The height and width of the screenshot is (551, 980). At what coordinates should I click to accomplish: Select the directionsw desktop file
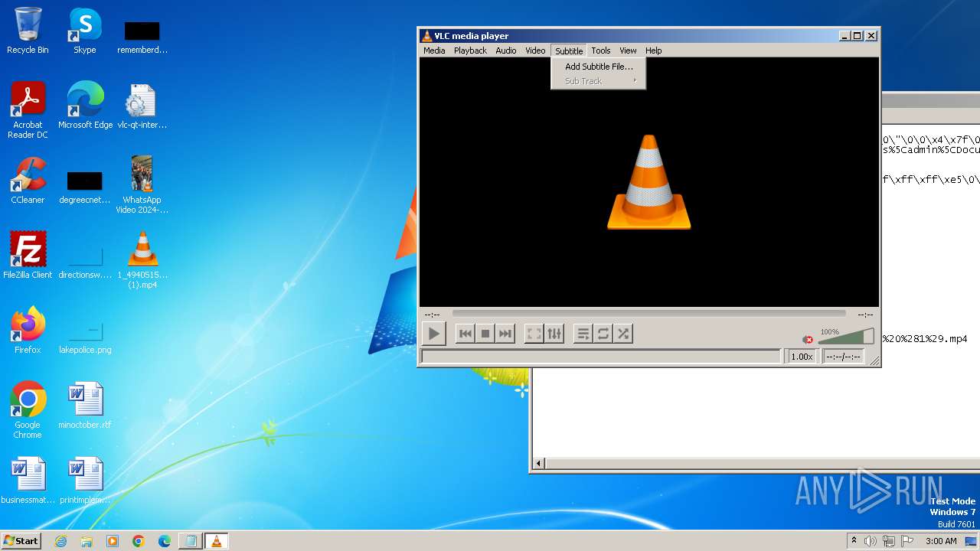(85, 262)
